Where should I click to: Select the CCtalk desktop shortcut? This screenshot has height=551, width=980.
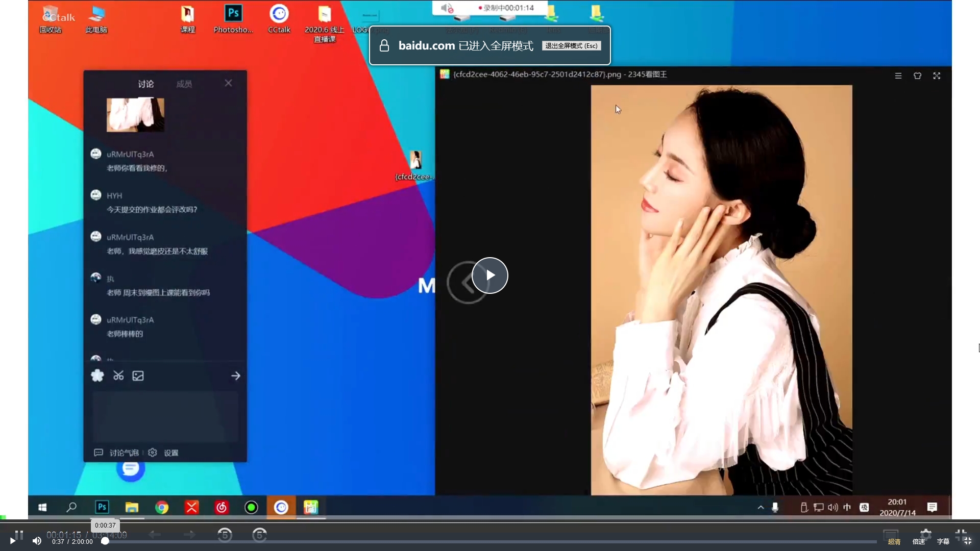click(279, 19)
